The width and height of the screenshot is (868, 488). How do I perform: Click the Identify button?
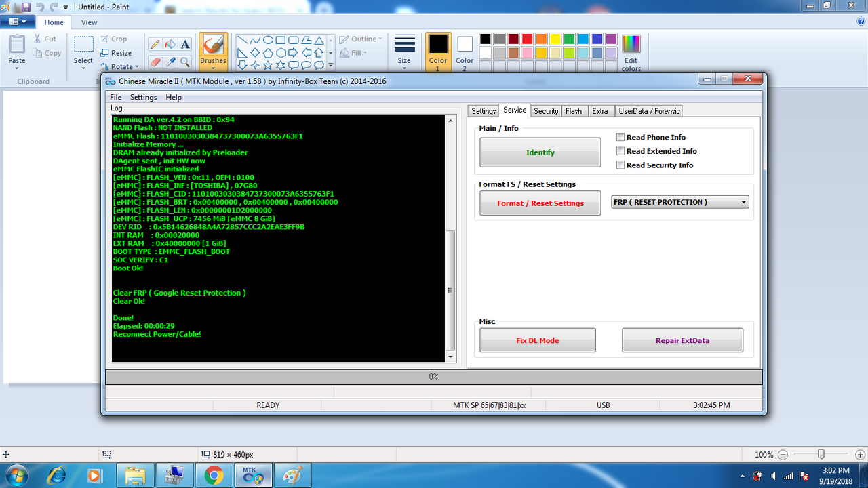(x=540, y=152)
